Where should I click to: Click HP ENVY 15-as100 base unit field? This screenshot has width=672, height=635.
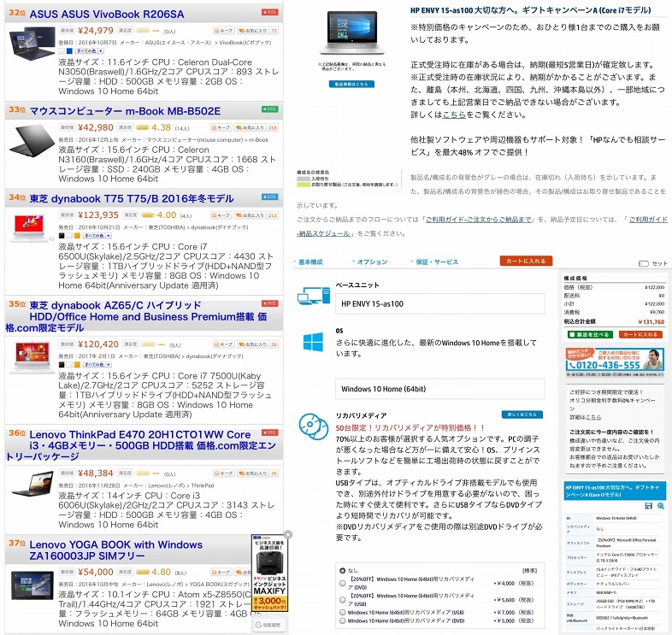[440, 303]
